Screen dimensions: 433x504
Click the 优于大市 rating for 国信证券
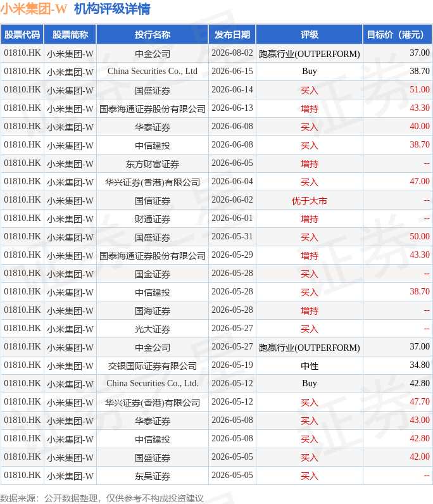click(309, 201)
